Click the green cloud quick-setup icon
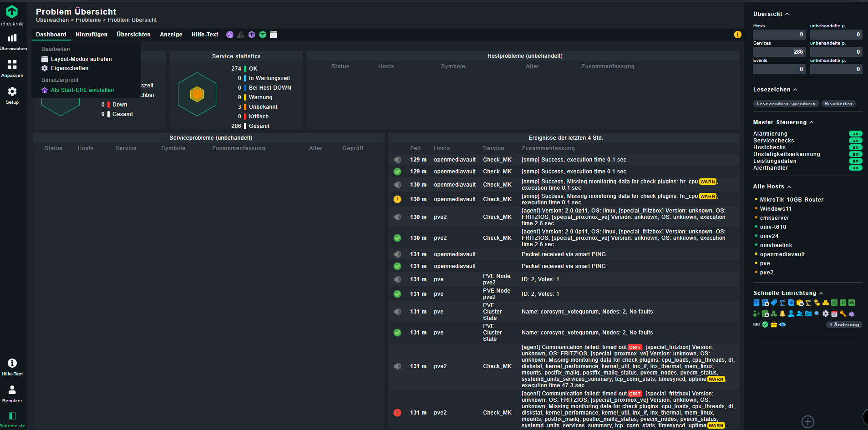 coord(852,303)
